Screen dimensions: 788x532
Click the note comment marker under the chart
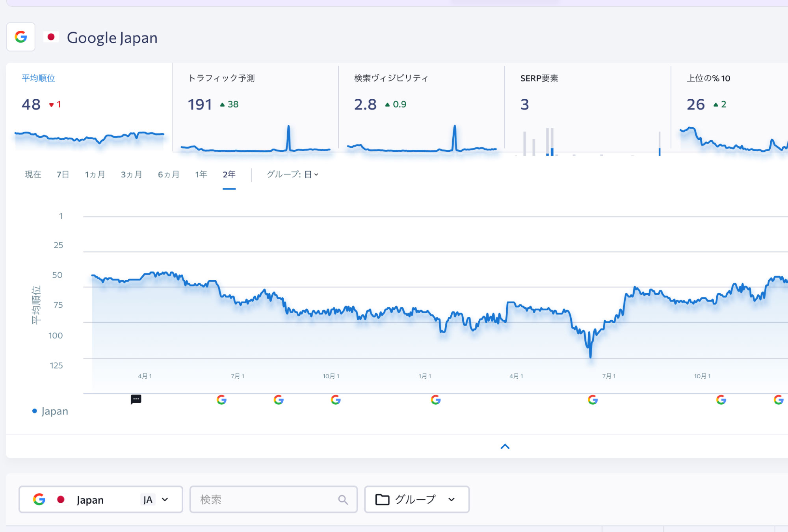click(x=136, y=399)
